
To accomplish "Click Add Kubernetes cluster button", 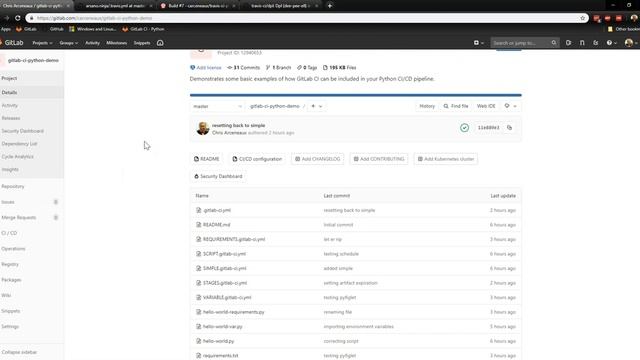I will click(x=446, y=159).
